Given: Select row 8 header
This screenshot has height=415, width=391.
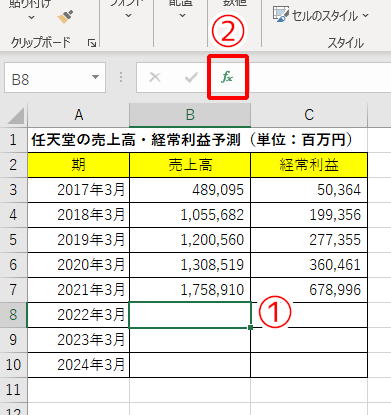Looking at the screenshot, I should 13,315.
